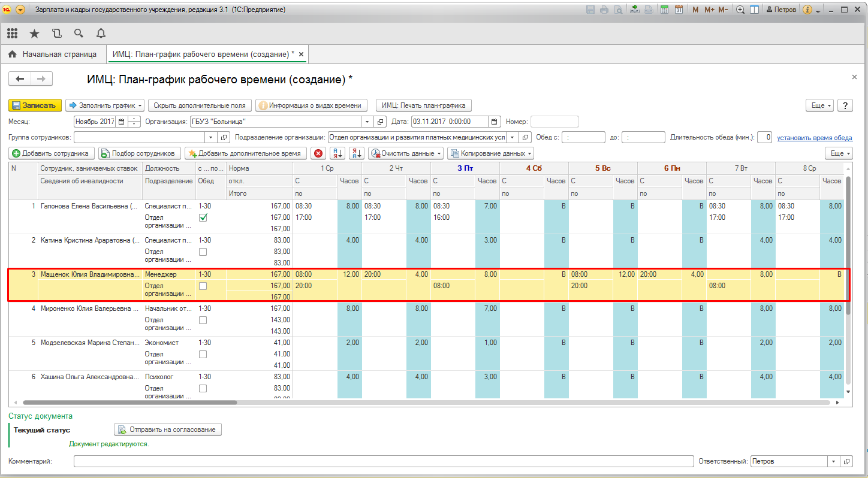This screenshot has height=478, width=868.
Task: Uncheck lunch checkbox for Гапонова Елена
Action: [x=203, y=217]
